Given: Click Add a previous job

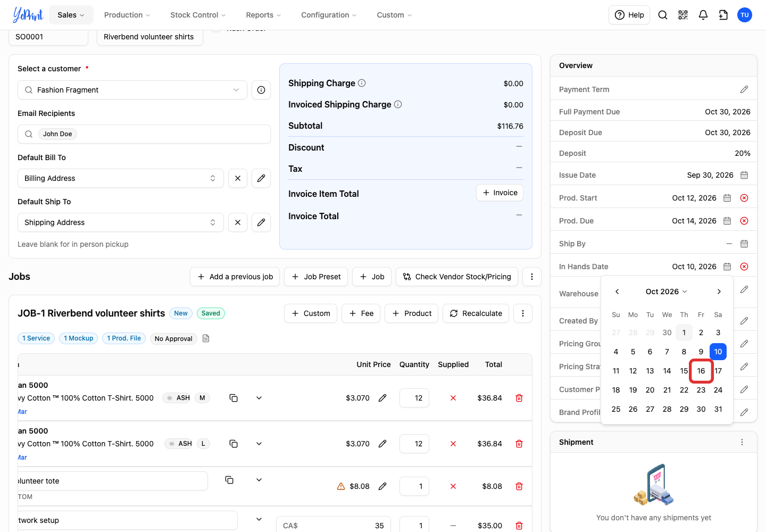Looking at the screenshot, I should [235, 277].
